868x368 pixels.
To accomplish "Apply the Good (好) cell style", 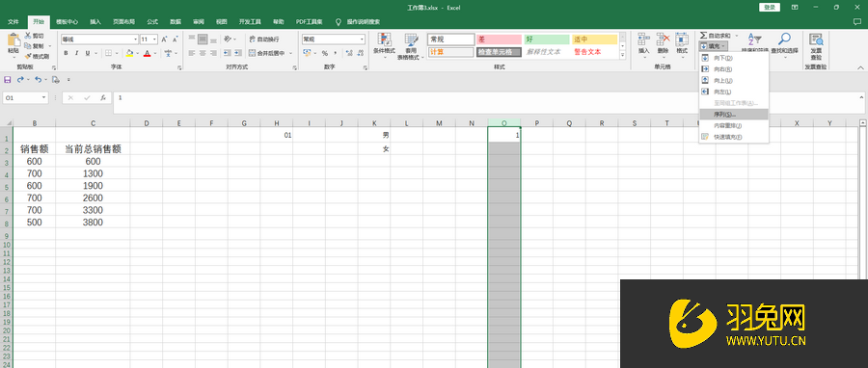I will [x=547, y=39].
